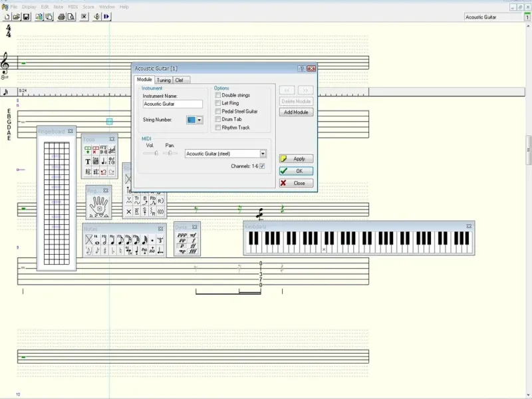Screen dimensions: 532x399
Task: Click the Pan. slider handle
Action: 170,154
